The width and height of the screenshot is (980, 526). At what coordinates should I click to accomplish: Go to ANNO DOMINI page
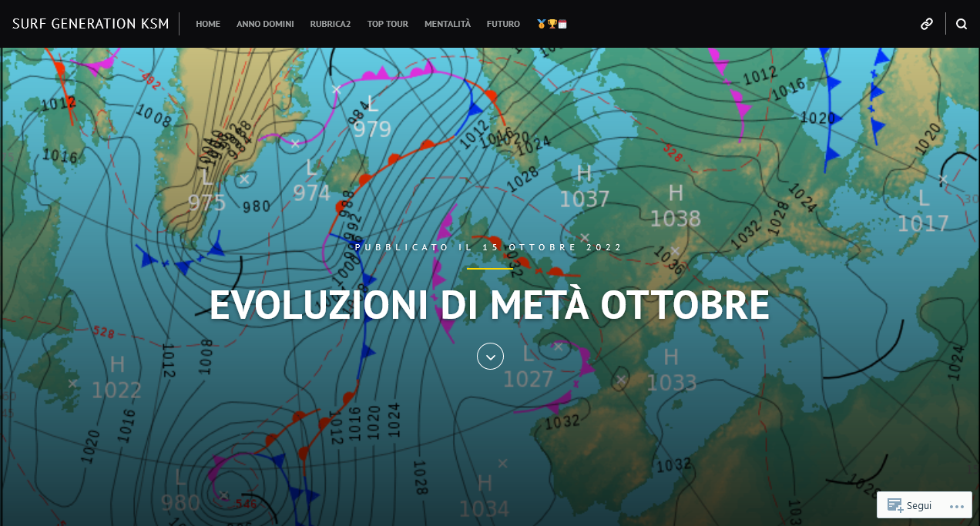(265, 24)
